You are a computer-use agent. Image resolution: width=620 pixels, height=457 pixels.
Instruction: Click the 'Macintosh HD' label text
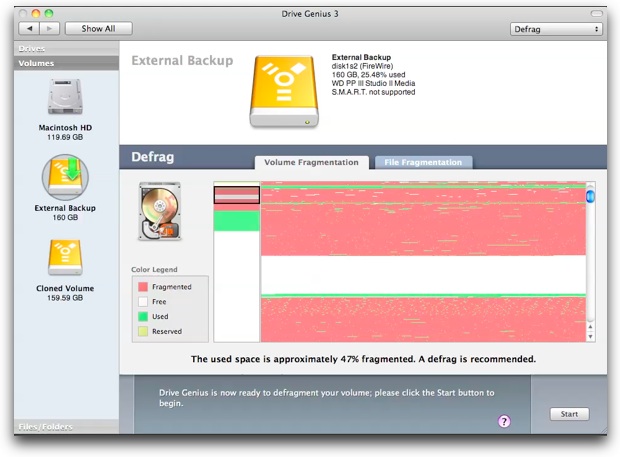(x=65, y=128)
